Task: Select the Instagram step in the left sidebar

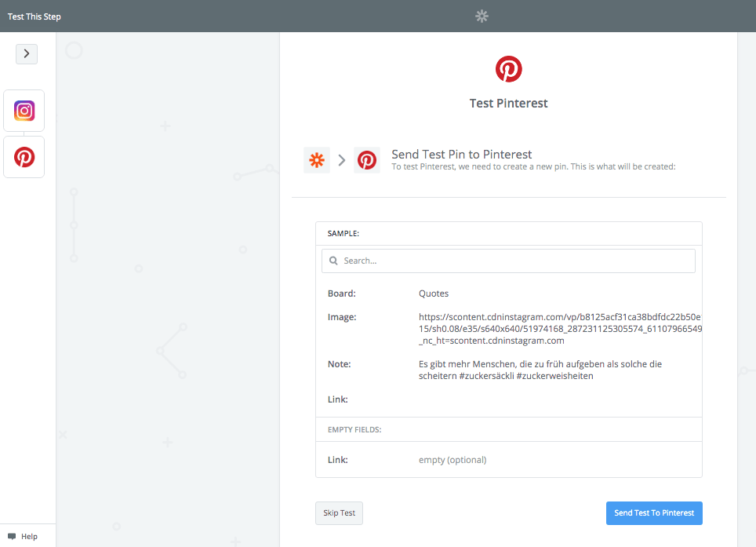Action: [24, 110]
